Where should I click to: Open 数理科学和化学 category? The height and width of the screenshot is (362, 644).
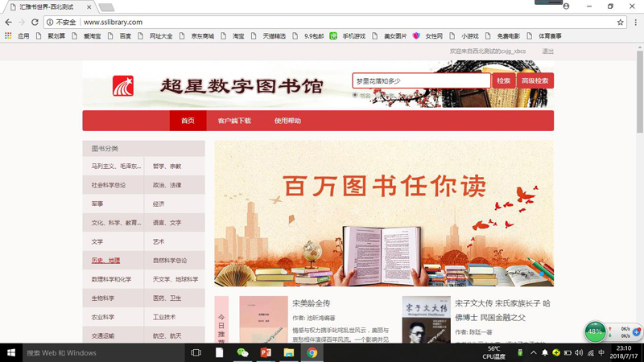tap(111, 279)
